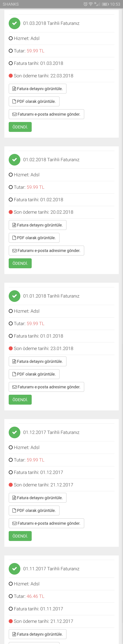Click ÖDENDİ button on 01.03.2018 invoice

pyautogui.click(x=20, y=127)
